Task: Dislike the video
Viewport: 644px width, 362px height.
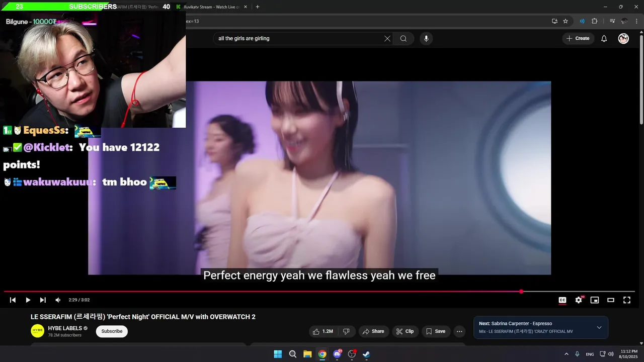Action: tap(346, 331)
